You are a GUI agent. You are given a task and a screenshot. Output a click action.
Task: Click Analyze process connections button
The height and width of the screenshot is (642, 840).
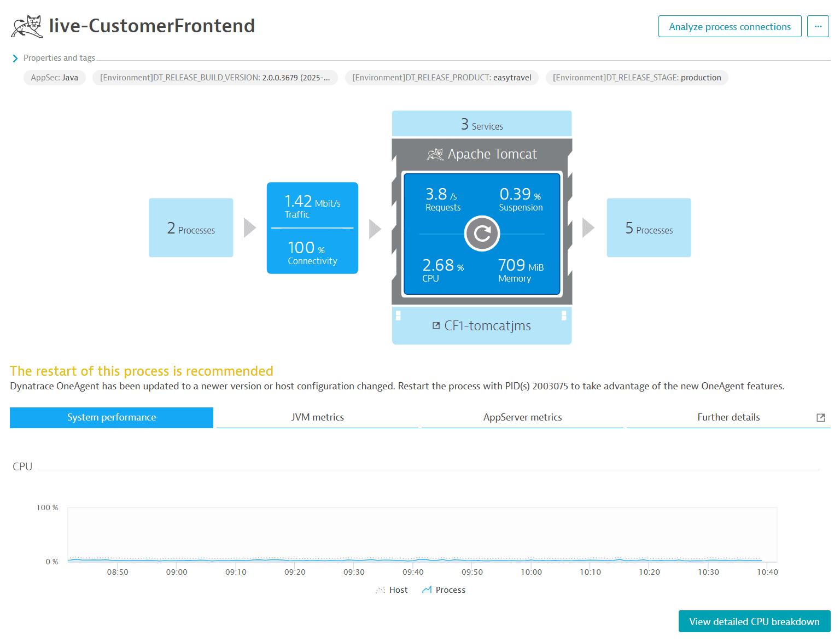pyautogui.click(x=730, y=26)
